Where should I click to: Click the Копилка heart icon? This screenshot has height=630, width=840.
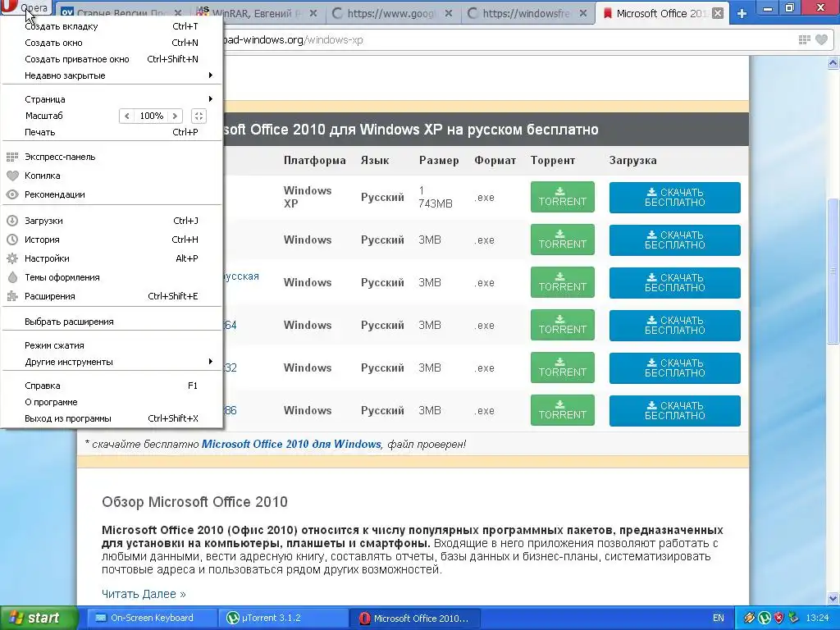tap(12, 176)
